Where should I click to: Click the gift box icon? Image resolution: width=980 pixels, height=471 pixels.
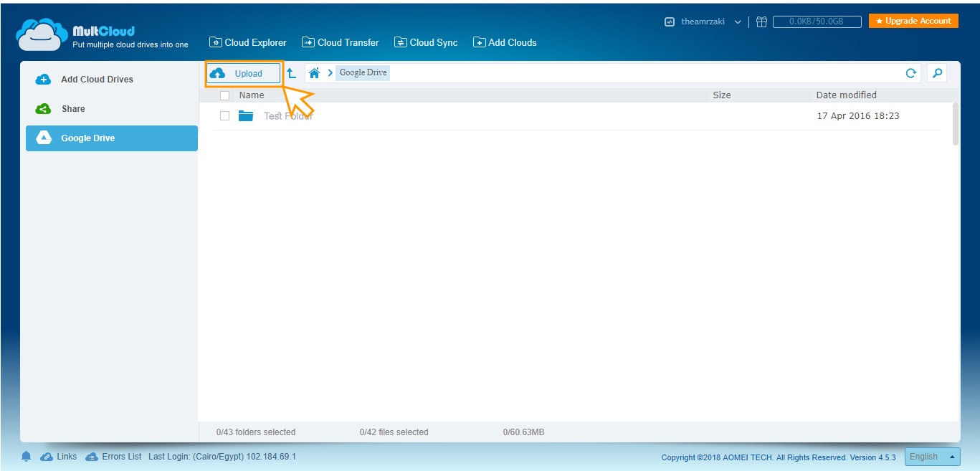coord(761,22)
